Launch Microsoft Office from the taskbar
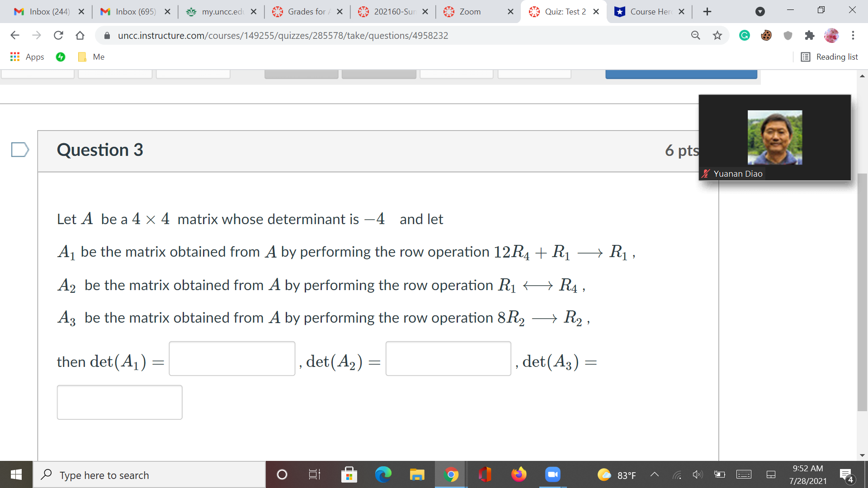Screen dimensions: 868x488 point(485,474)
